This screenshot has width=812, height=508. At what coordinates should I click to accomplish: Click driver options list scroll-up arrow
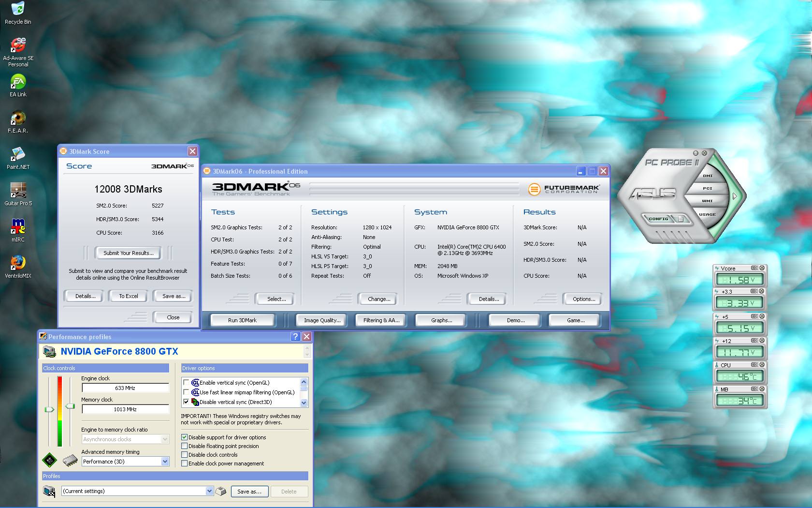304,382
